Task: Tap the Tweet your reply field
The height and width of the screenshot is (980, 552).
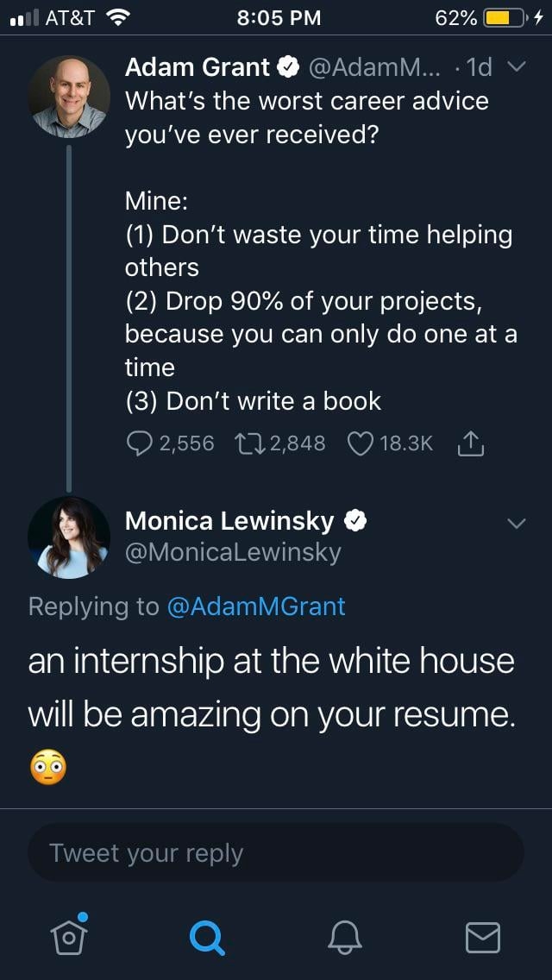Action: (276, 852)
